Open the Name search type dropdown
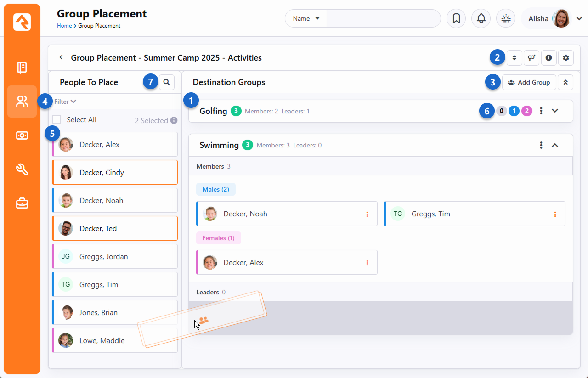The height and width of the screenshot is (378, 588). [306, 19]
